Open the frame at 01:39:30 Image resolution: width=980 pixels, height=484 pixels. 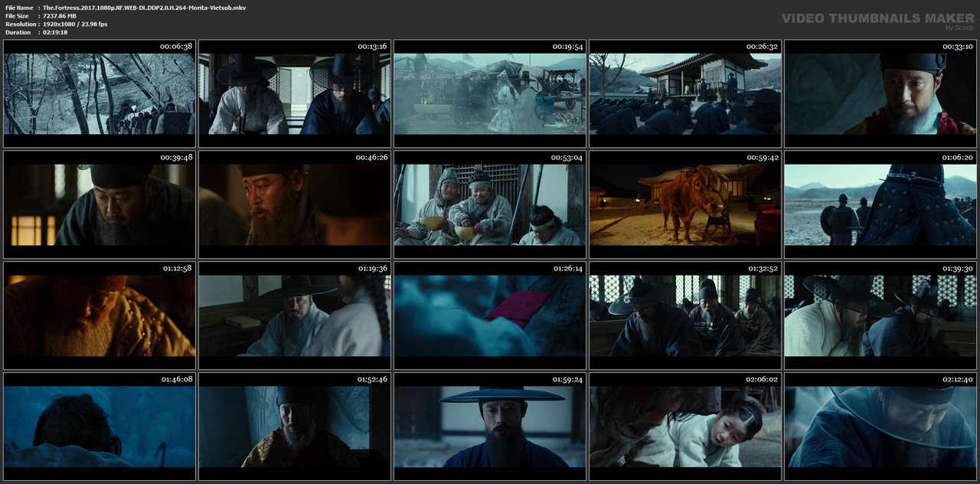pyautogui.click(x=880, y=316)
